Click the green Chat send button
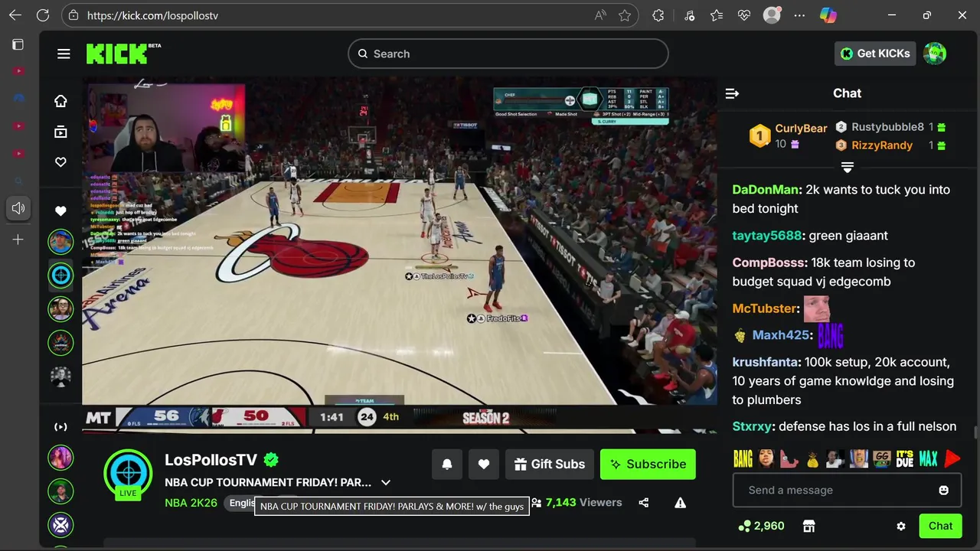 940,526
